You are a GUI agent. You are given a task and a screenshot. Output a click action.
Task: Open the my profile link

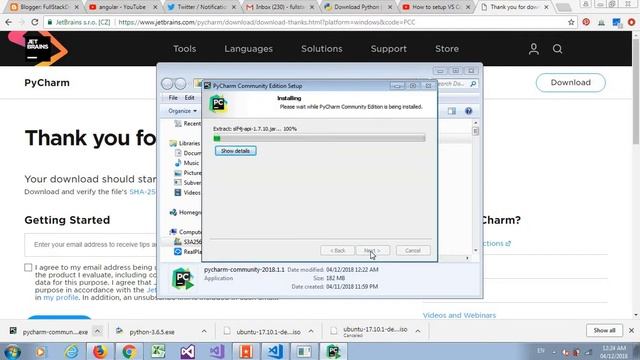coord(60,298)
